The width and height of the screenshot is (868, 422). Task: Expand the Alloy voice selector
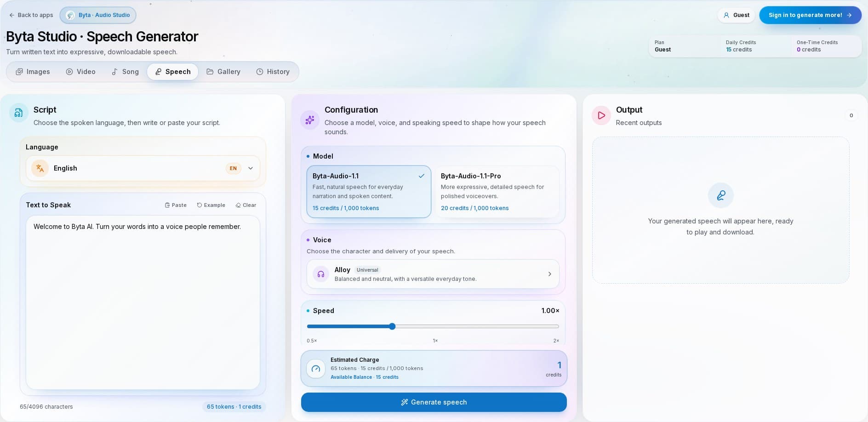click(433, 274)
